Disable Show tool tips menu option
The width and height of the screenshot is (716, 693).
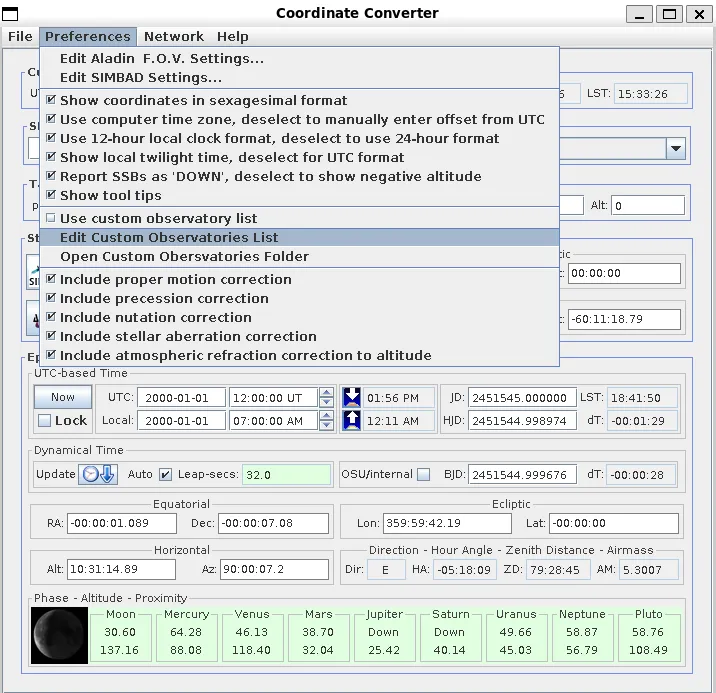click(108, 195)
